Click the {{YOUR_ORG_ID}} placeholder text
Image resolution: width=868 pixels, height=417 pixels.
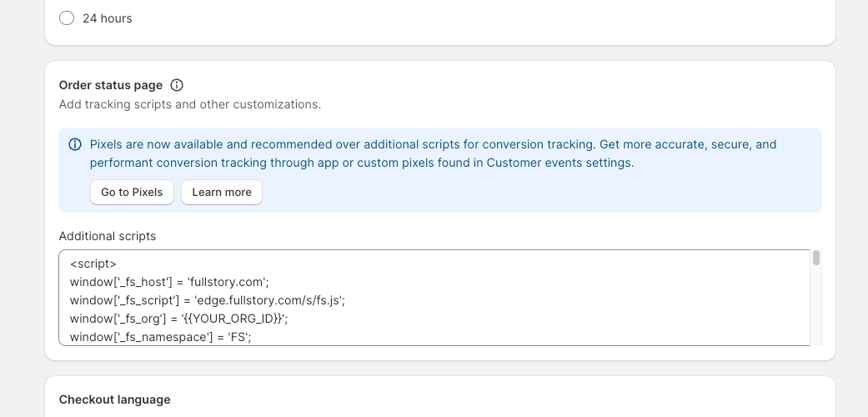[x=234, y=319]
